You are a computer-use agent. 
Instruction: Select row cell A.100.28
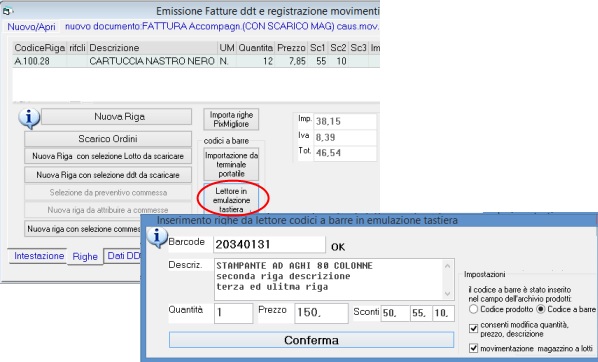point(40,61)
